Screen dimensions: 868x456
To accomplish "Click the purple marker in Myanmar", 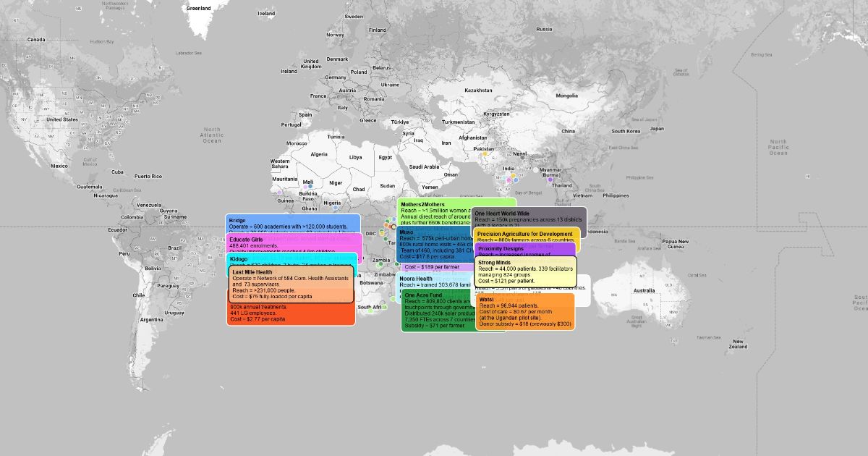I will 550,180.
